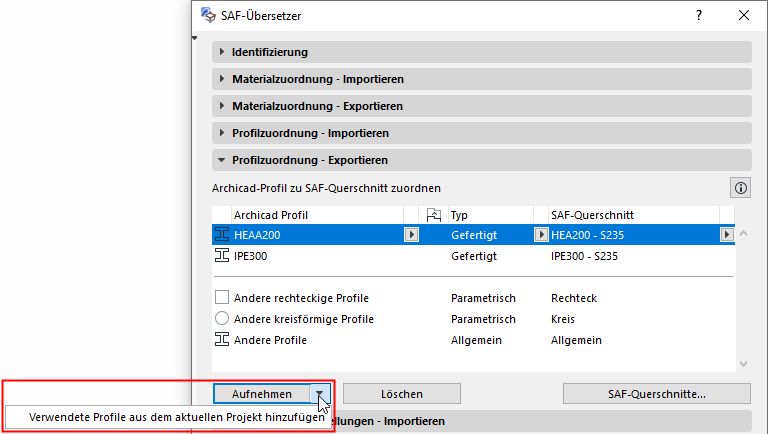Expand the Identifizierung section

[481, 52]
